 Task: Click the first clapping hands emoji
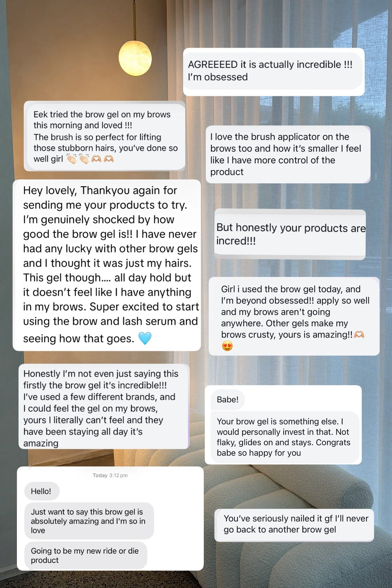pyautogui.click(x=72, y=159)
